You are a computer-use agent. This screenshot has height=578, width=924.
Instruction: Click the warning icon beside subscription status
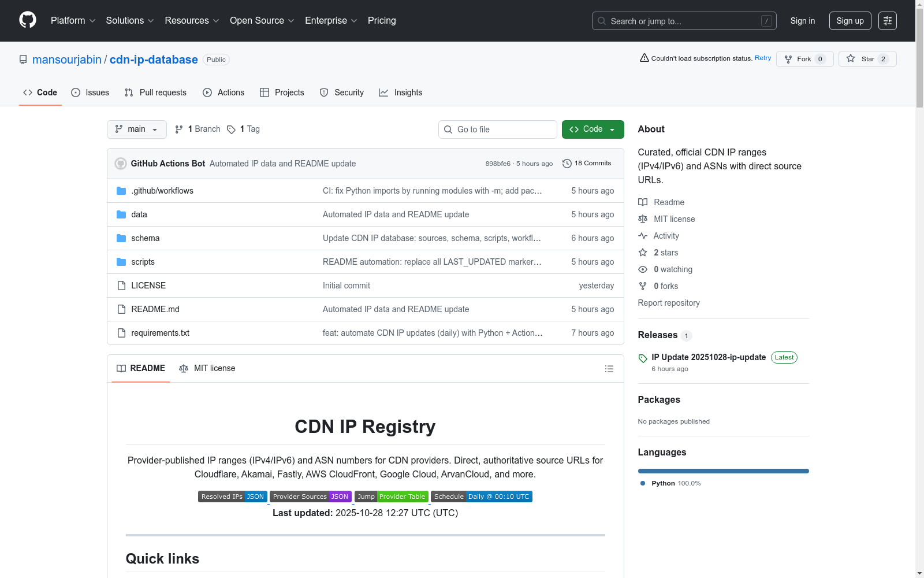[x=644, y=58]
